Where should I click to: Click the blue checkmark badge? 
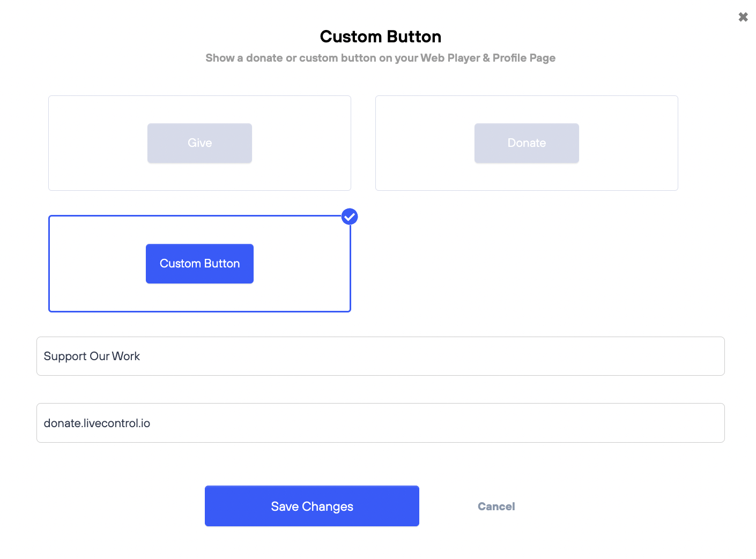pos(350,217)
